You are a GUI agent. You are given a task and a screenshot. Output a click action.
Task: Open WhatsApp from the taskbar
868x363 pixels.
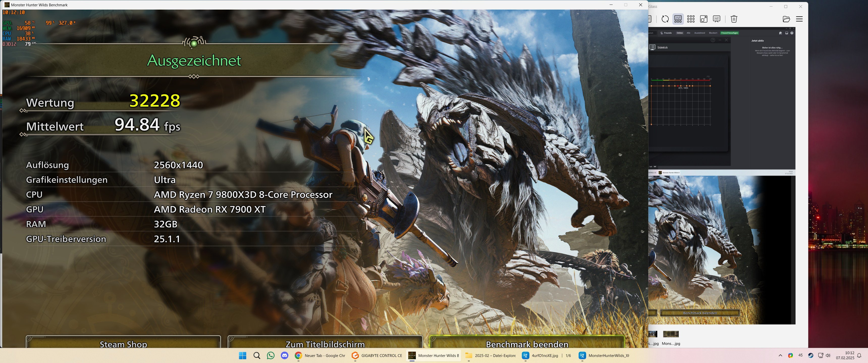click(270, 356)
